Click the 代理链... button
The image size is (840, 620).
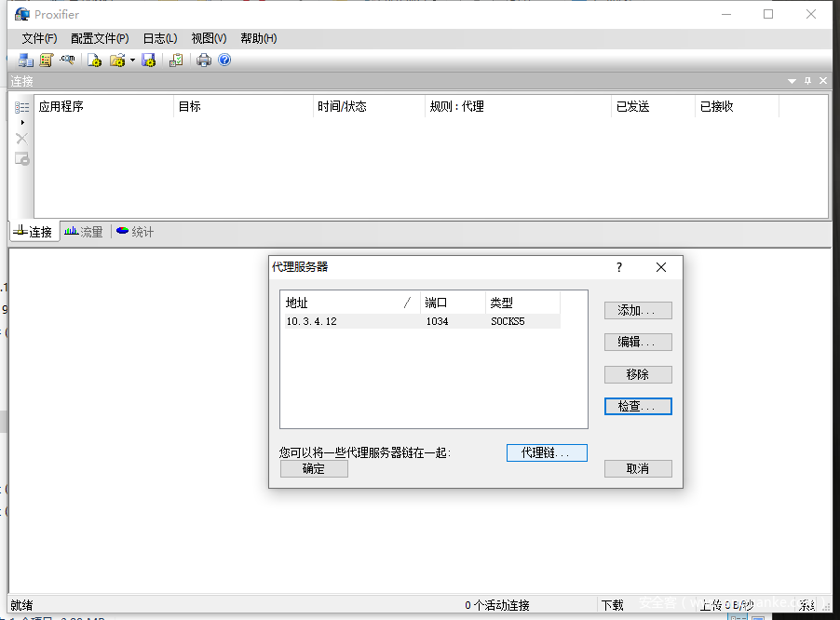coord(547,453)
